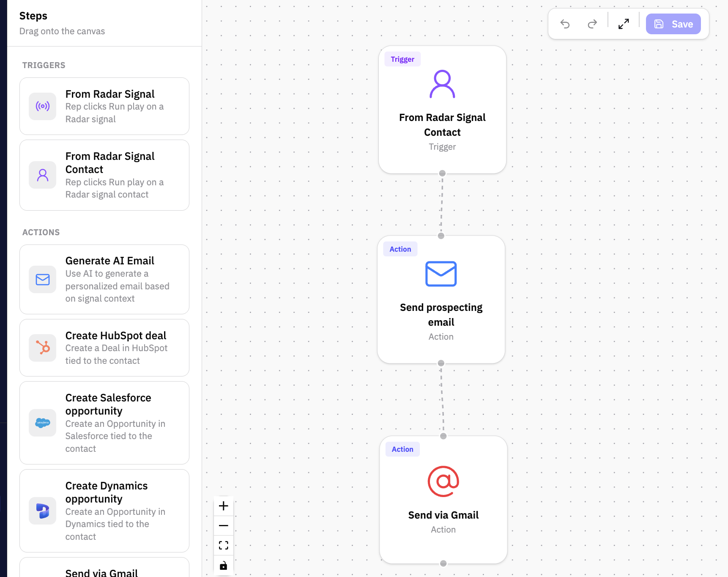Image resolution: width=728 pixels, height=577 pixels.
Task: Zoom in on the canvas
Action: (224, 506)
